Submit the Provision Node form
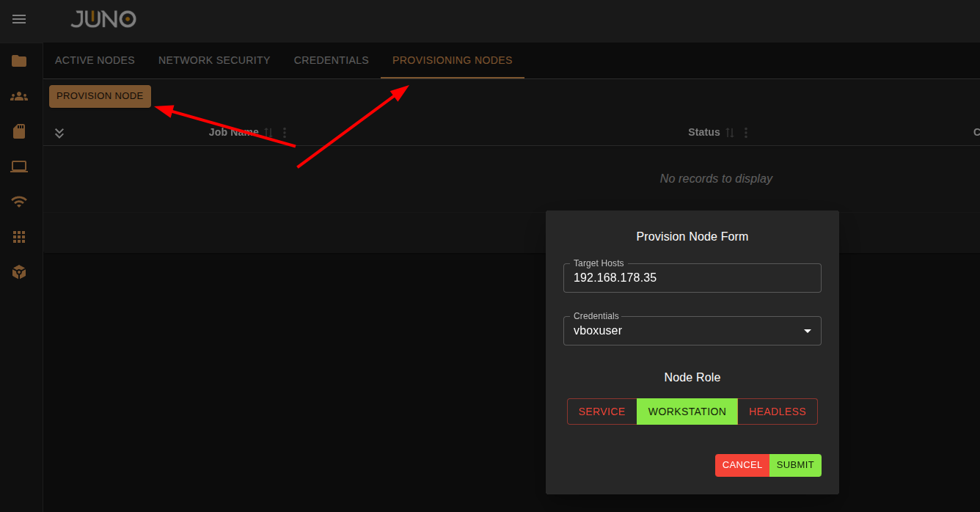Image resolution: width=980 pixels, height=512 pixels. [795, 465]
